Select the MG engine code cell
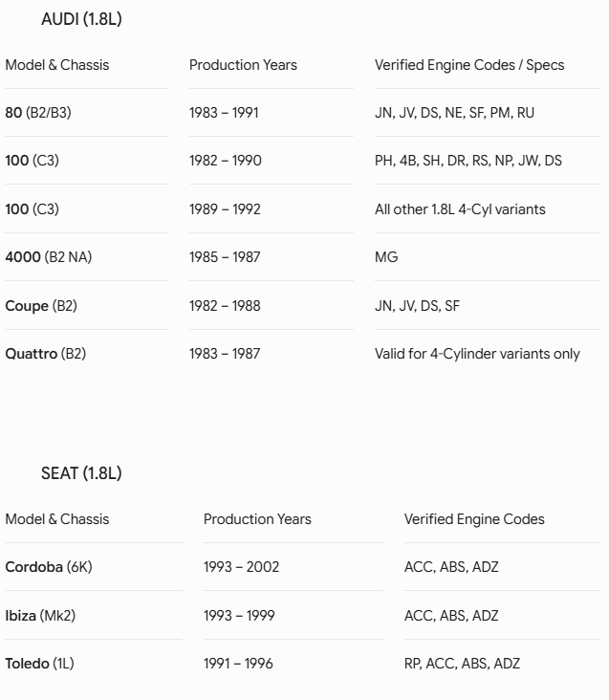 [x=386, y=257]
